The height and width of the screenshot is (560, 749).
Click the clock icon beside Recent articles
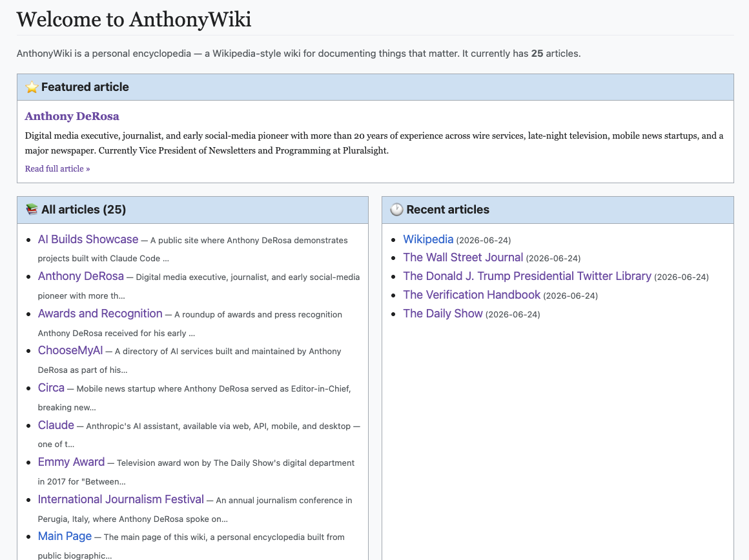396,209
